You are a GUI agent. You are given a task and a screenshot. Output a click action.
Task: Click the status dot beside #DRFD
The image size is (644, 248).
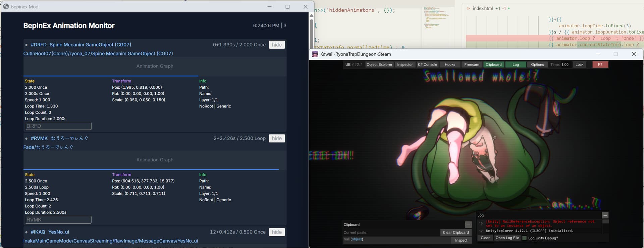tap(26, 45)
